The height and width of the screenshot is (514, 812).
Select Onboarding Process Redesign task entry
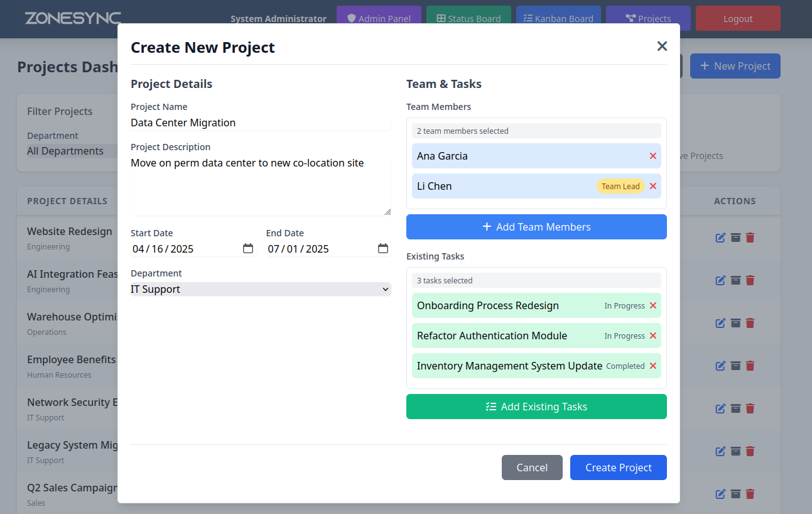tap(536, 305)
